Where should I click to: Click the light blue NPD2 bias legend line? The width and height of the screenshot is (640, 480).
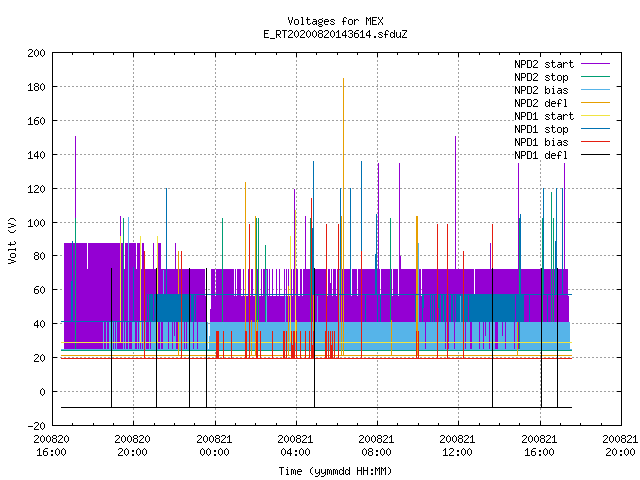[596, 89]
